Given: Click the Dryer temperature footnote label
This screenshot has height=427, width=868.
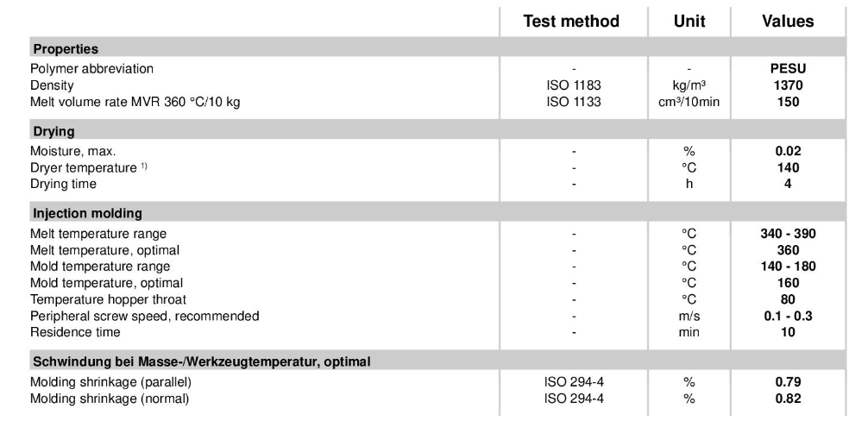Looking at the screenshot, I should [89, 167].
